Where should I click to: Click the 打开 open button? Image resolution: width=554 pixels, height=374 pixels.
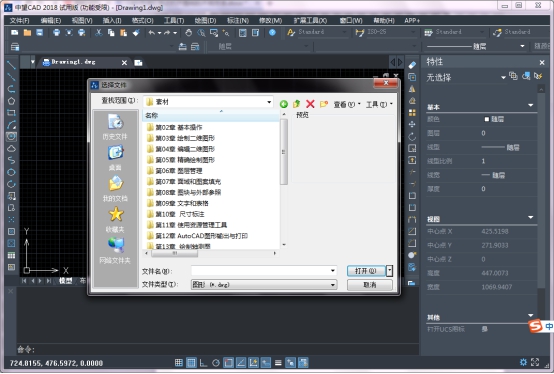tap(366, 271)
